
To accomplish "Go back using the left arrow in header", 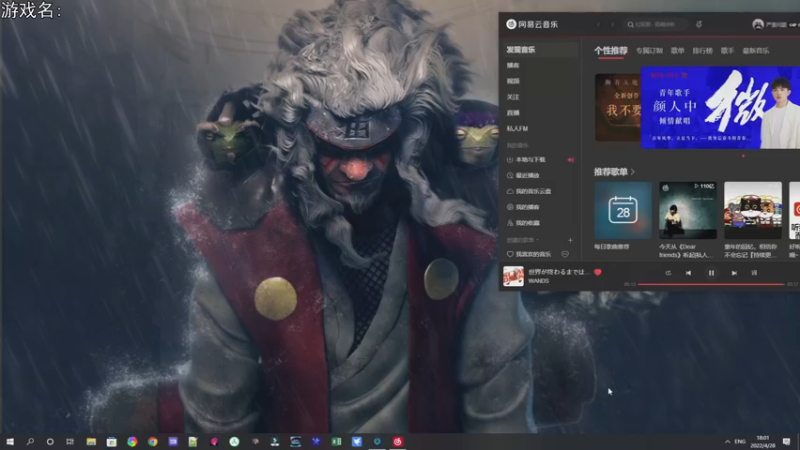I will coord(598,24).
